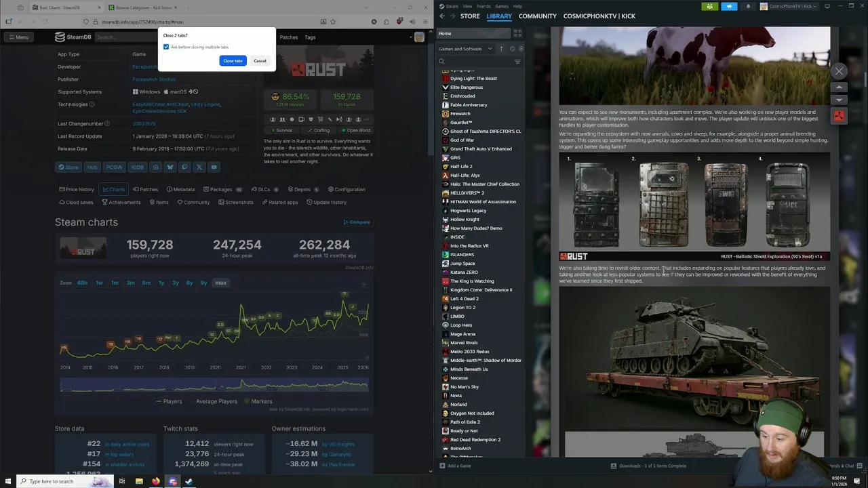This screenshot has height=488, width=868.
Task: Open the Hub link button
Action: [92, 167]
